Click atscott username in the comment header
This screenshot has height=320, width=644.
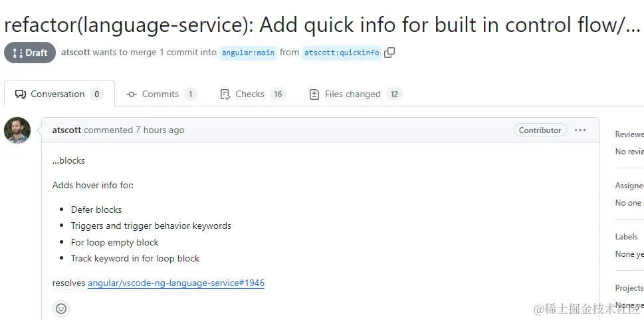tap(67, 130)
